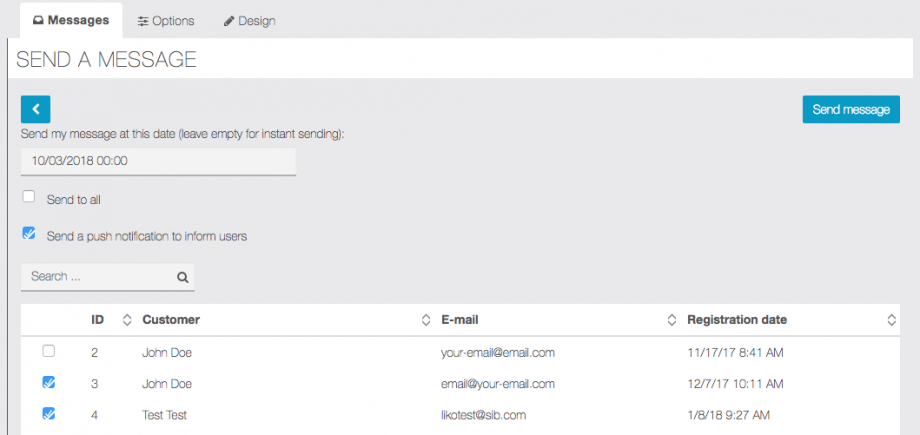Viewport: 920px width, 435px height.
Task: Sort table by ID column arrows
Action: pos(127,320)
